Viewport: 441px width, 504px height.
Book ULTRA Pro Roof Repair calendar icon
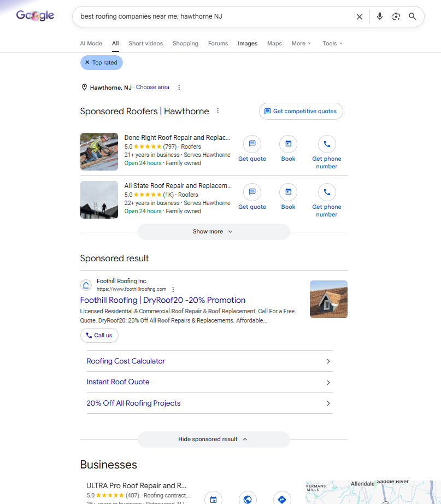214,499
